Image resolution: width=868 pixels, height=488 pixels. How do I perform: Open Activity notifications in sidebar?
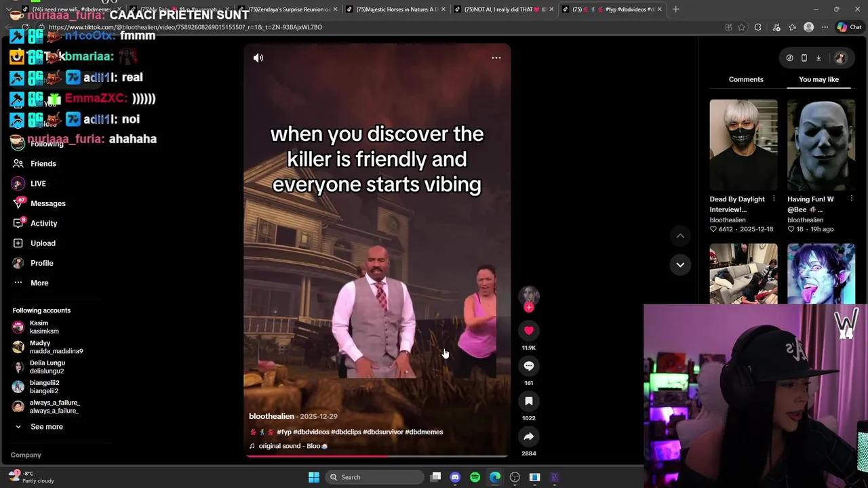[35, 223]
